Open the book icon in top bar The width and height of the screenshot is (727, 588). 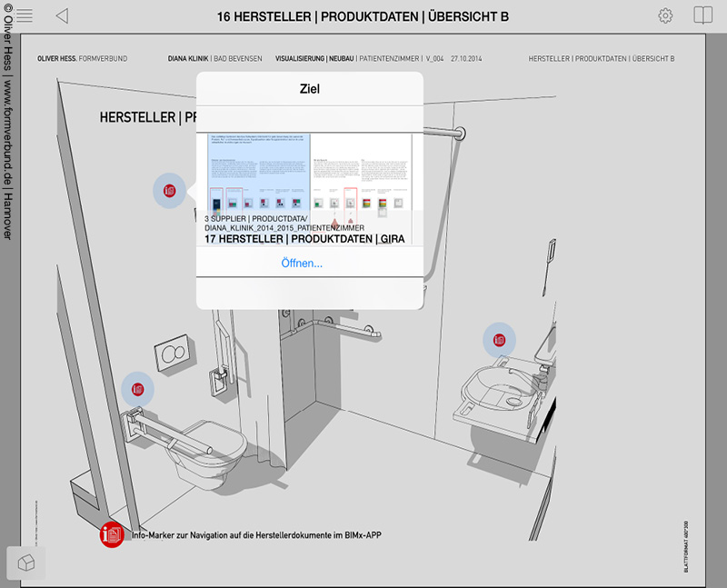702,16
